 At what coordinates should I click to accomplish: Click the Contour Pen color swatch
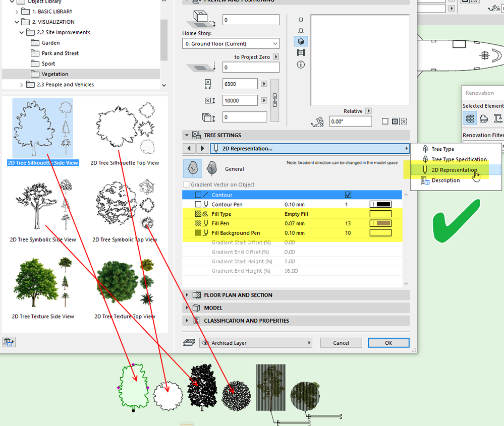380,204
